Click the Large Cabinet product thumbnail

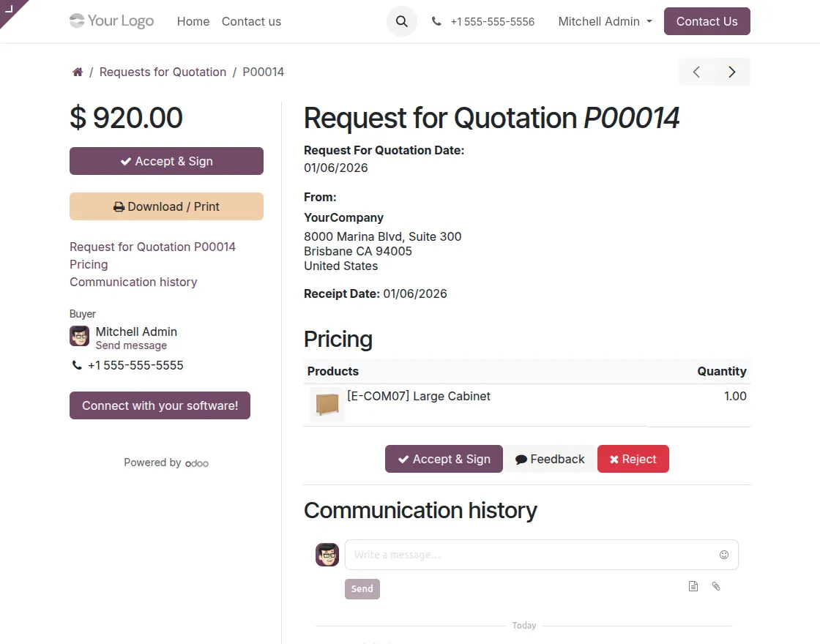point(327,405)
